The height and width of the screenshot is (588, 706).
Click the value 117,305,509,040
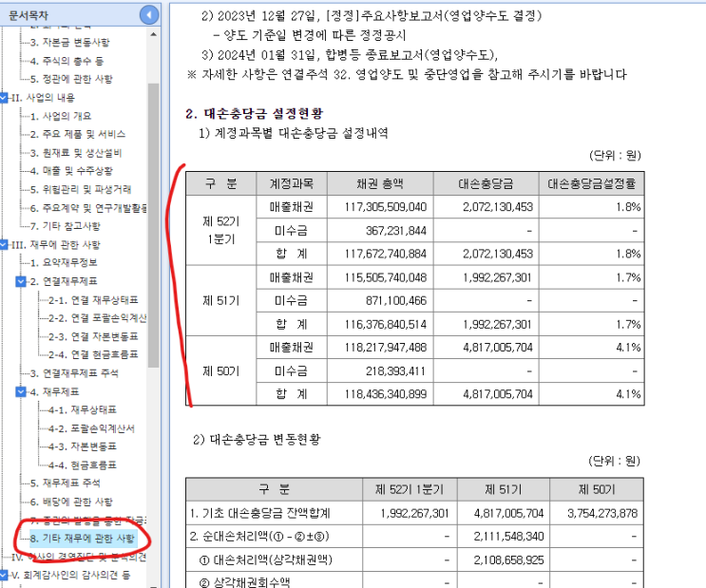386,207
